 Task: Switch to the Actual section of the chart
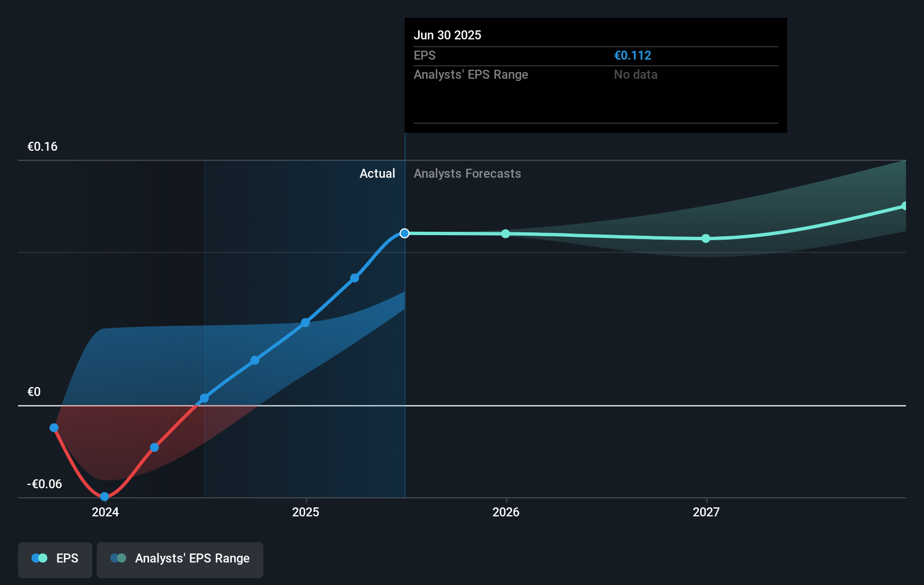377,173
